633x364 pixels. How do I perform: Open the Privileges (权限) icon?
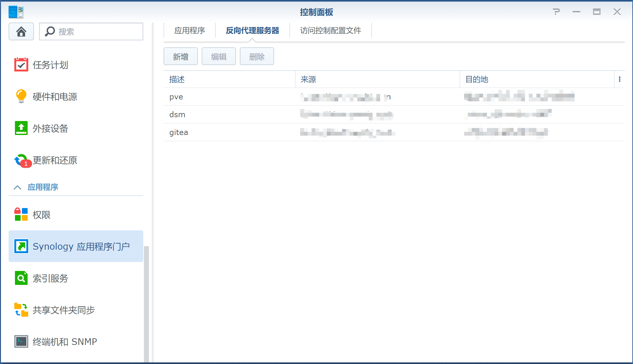[21, 215]
